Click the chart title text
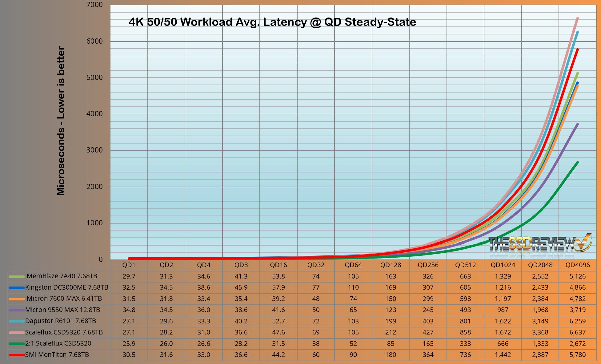The width and height of the screenshot is (601, 364). [x=272, y=22]
